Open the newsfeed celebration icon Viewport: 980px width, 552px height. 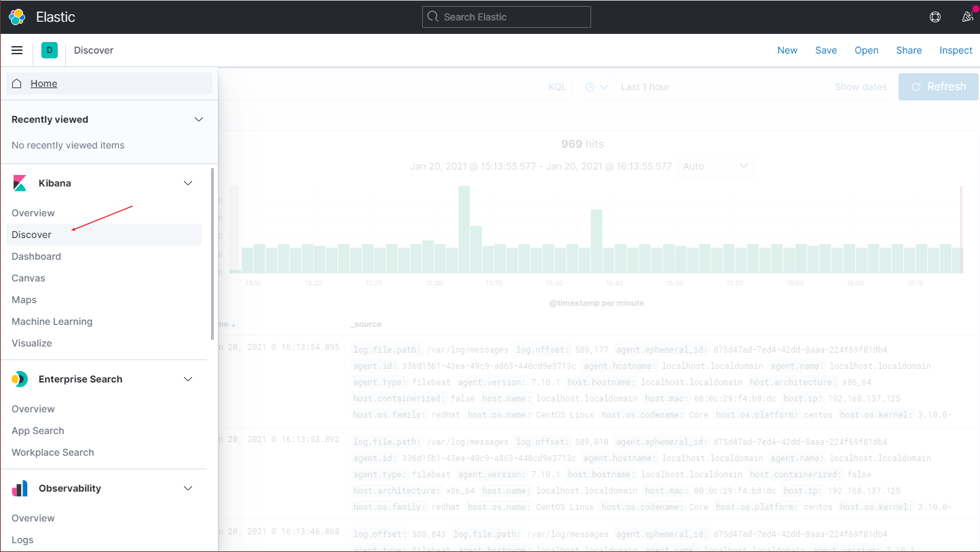coord(968,17)
